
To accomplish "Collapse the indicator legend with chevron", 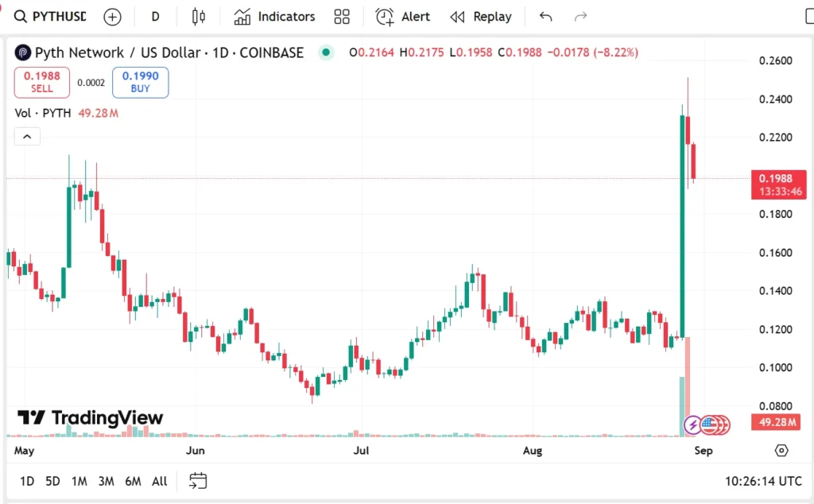I will click(x=27, y=137).
